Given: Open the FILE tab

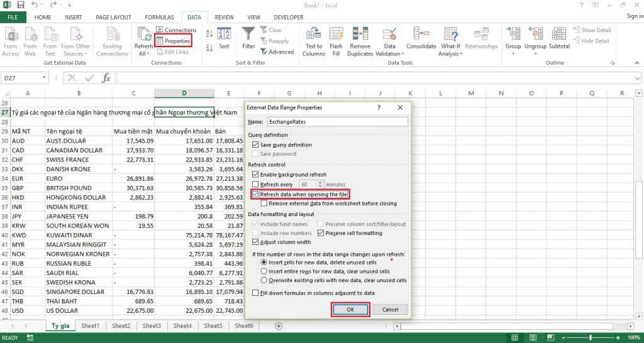Looking at the screenshot, I should coord(13,17).
